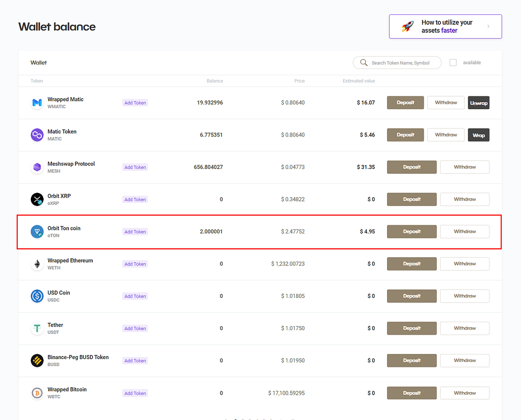
Task: Add Token for Orbit Ton coin
Action: [135, 232]
